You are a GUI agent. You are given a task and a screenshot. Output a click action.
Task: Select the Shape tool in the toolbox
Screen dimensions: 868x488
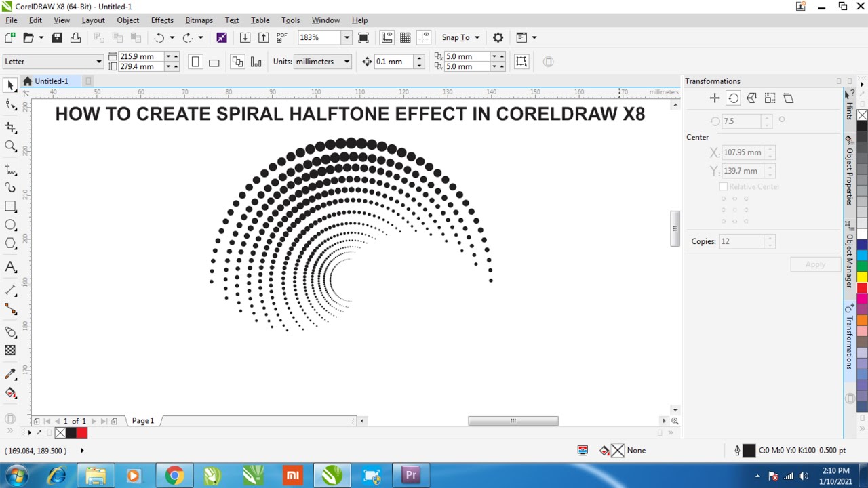coord(10,104)
